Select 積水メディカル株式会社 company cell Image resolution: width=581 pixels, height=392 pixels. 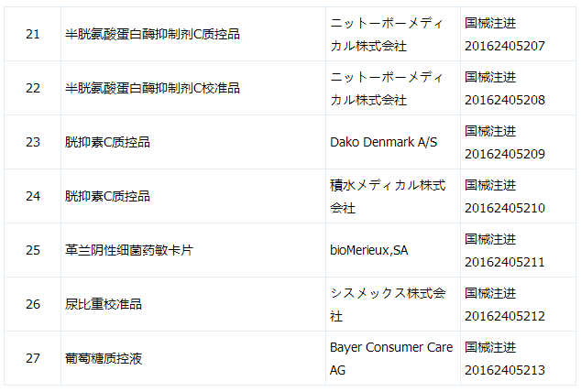pyautogui.click(x=388, y=196)
